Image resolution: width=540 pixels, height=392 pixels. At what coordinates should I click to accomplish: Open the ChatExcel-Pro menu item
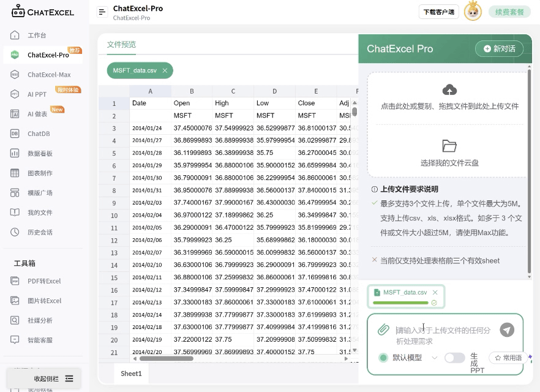pos(43,55)
